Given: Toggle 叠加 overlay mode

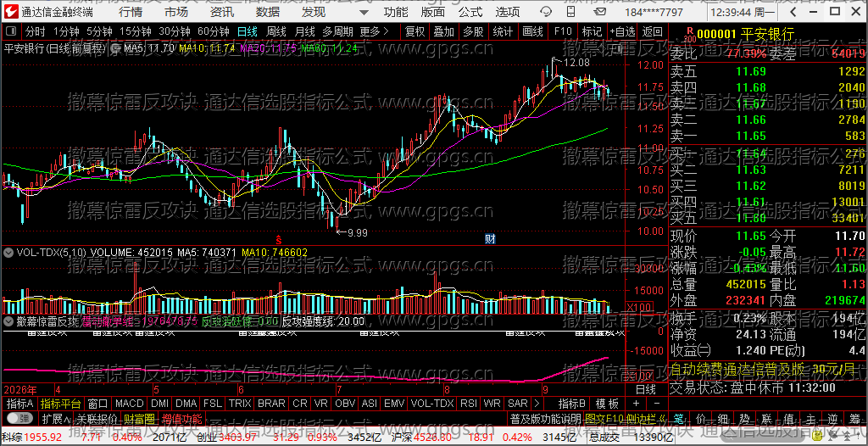Looking at the screenshot, I should [444, 31].
